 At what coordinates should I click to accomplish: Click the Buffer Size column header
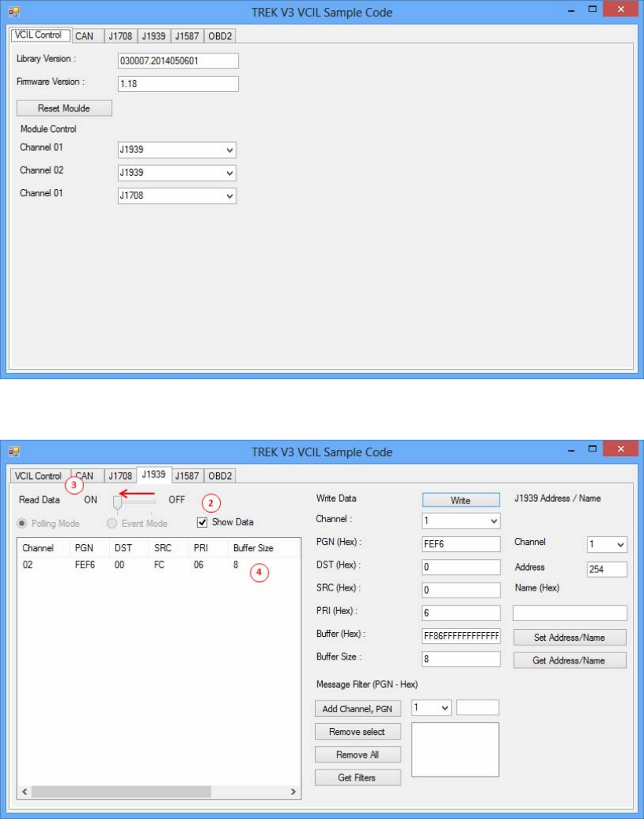[265, 548]
